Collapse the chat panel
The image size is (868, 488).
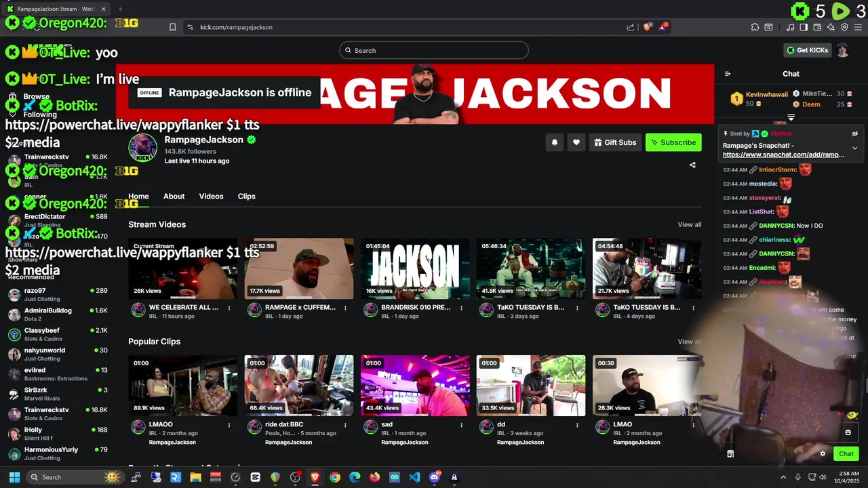pos(728,74)
